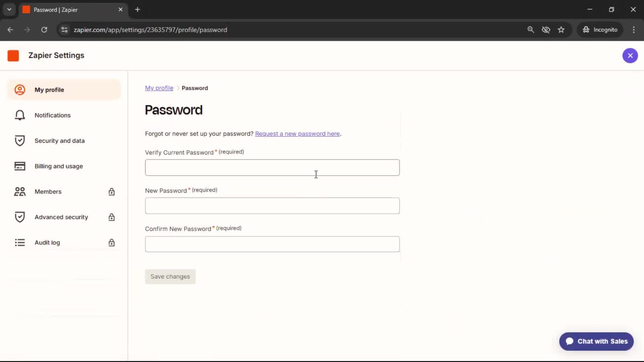Click the My profile breadcrumb link
The width and height of the screenshot is (644, 362).
[x=159, y=88]
